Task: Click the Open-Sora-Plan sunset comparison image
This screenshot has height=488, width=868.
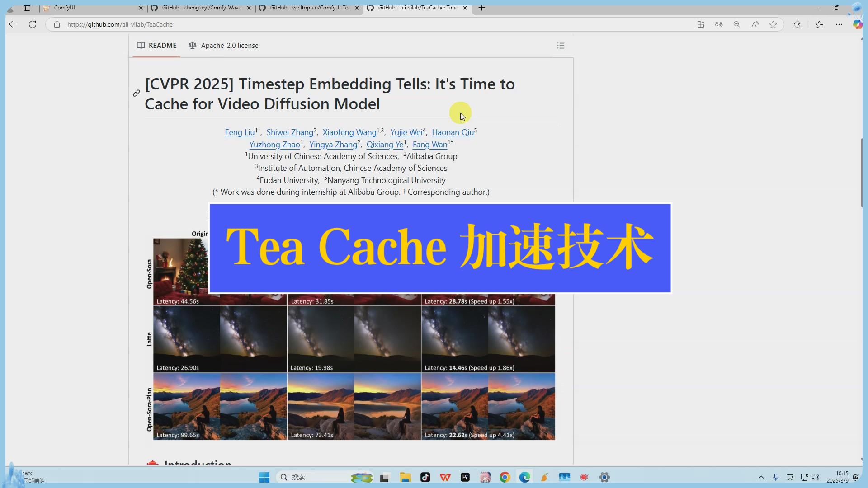Action: coord(354,406)
